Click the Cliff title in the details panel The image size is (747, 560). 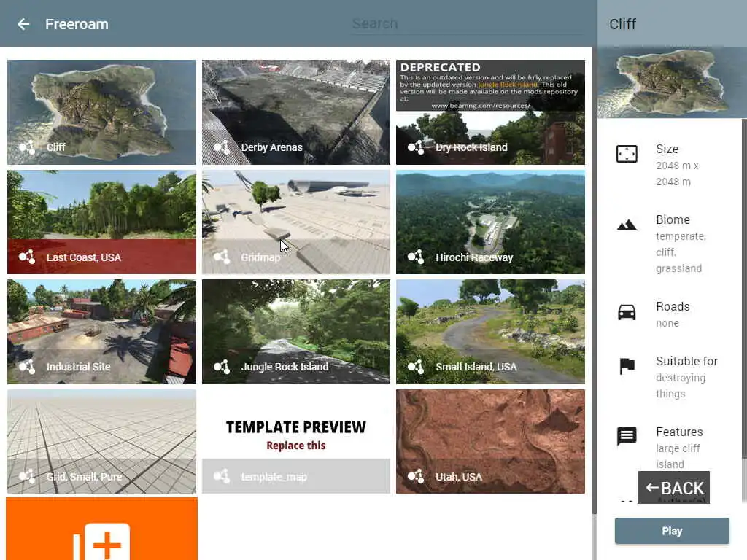(x=623, y=24)
